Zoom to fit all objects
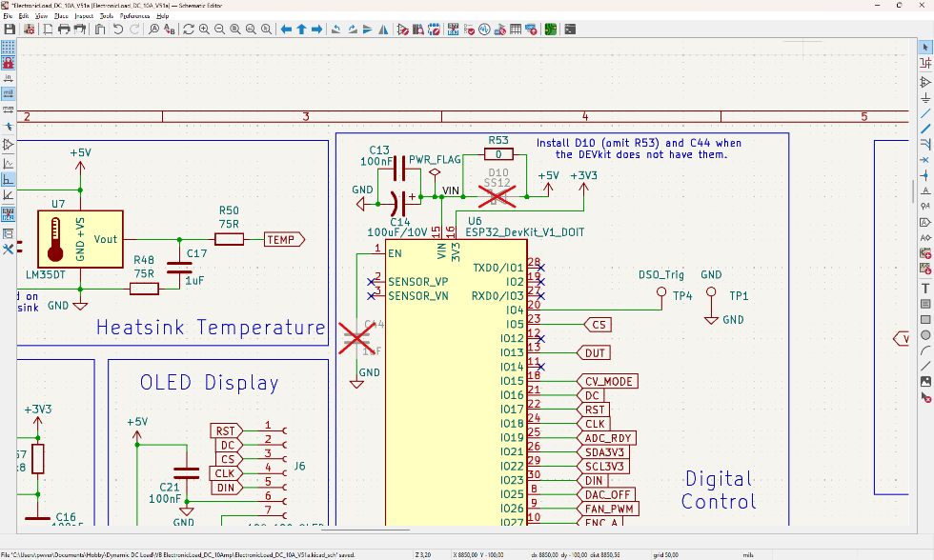 click(x=251, y=30)
